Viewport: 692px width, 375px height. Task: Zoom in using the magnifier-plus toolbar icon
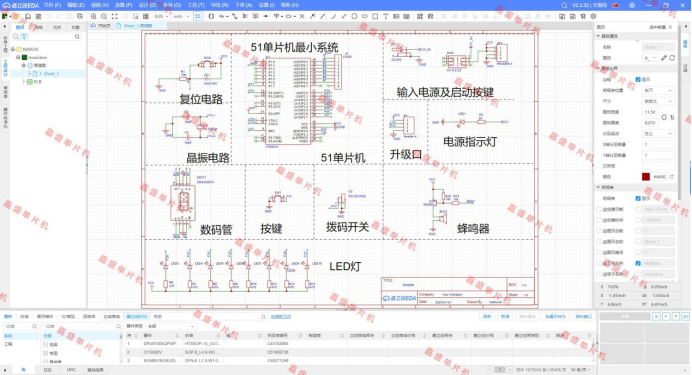click(x=94, y=16)
